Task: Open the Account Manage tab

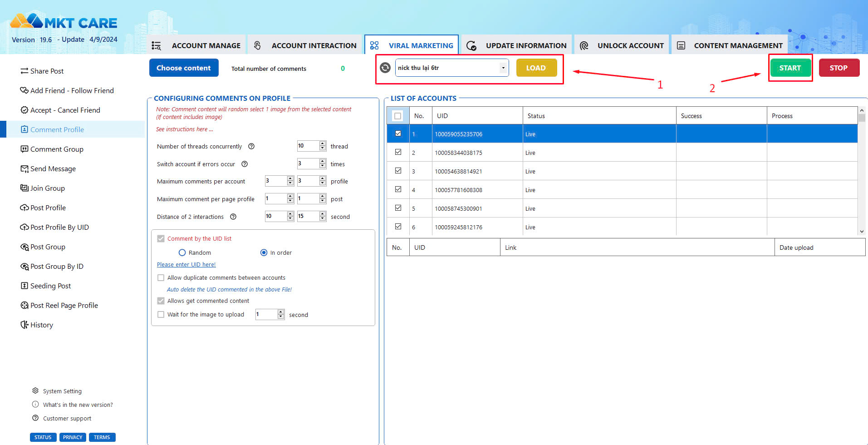Action: tap(196, 45)
